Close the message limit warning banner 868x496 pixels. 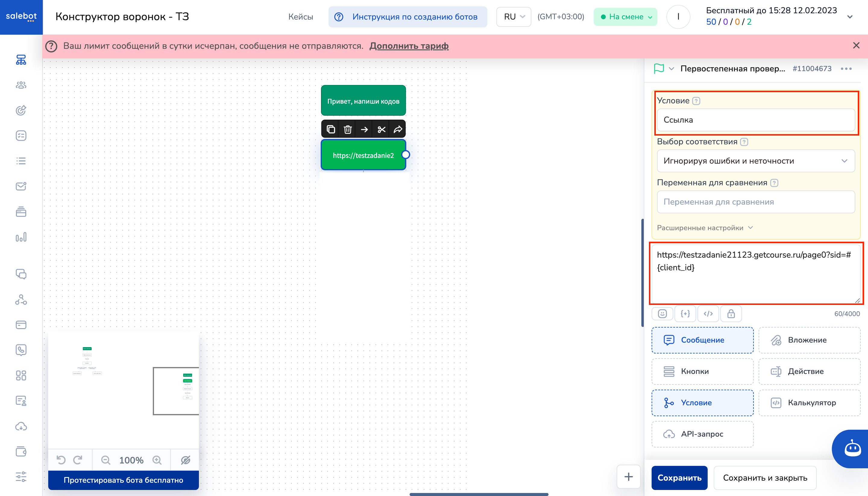[x=856, y=46]
